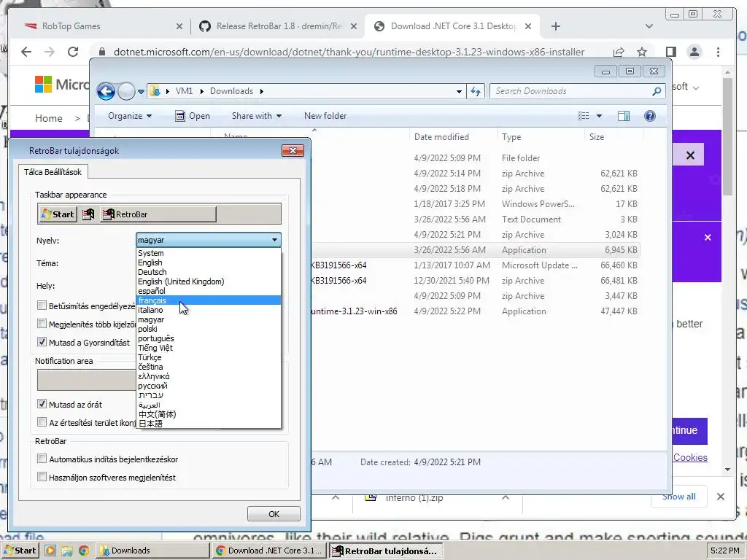
Task: Switch to the RobTop Games tab
Action: pyautogui.click(x=102, y=26)
